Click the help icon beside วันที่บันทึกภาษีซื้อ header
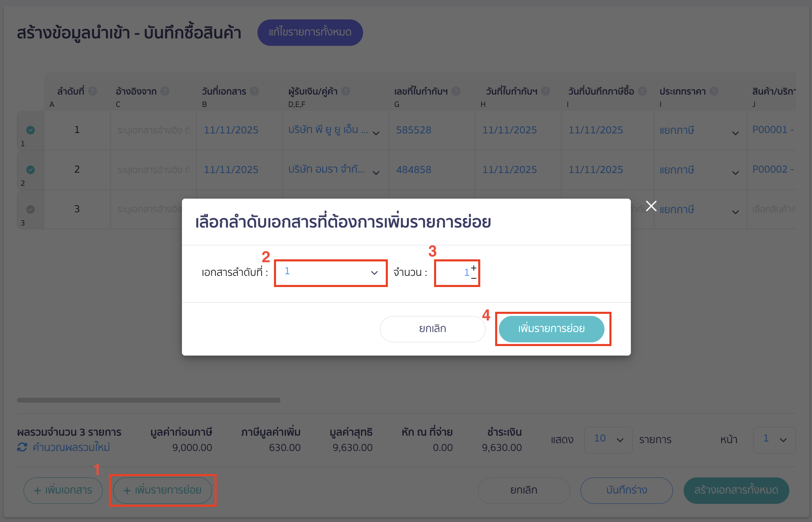The image size is (812, 522). 642,91
